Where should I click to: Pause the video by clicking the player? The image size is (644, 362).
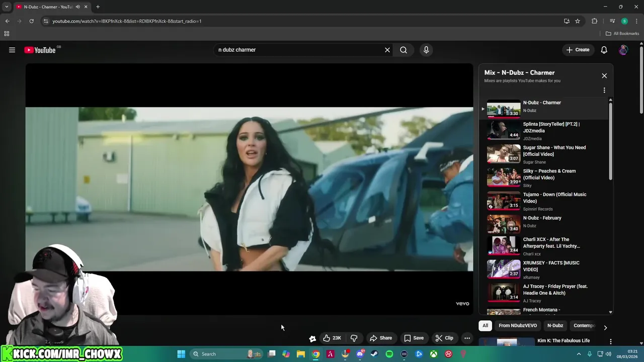pos(249,189)
